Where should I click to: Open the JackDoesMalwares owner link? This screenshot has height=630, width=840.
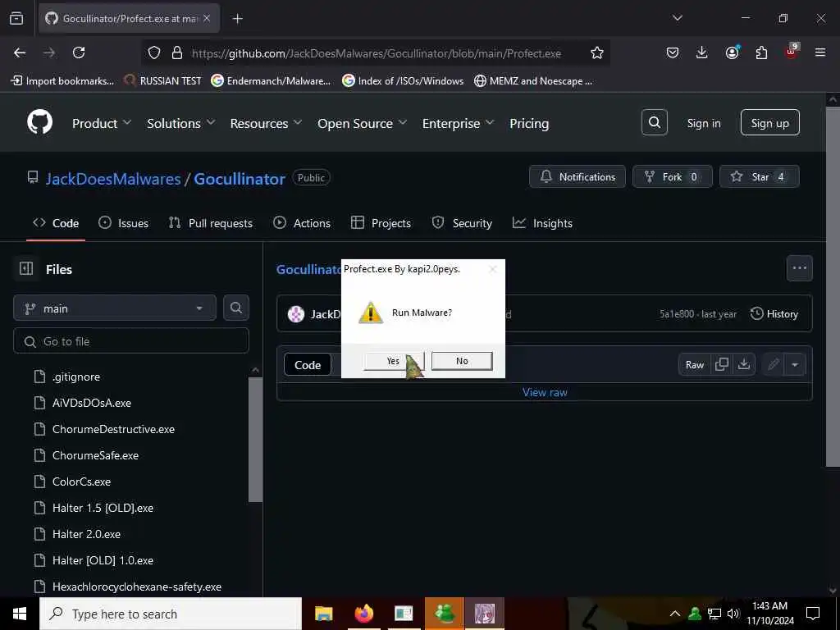point(113,178)
